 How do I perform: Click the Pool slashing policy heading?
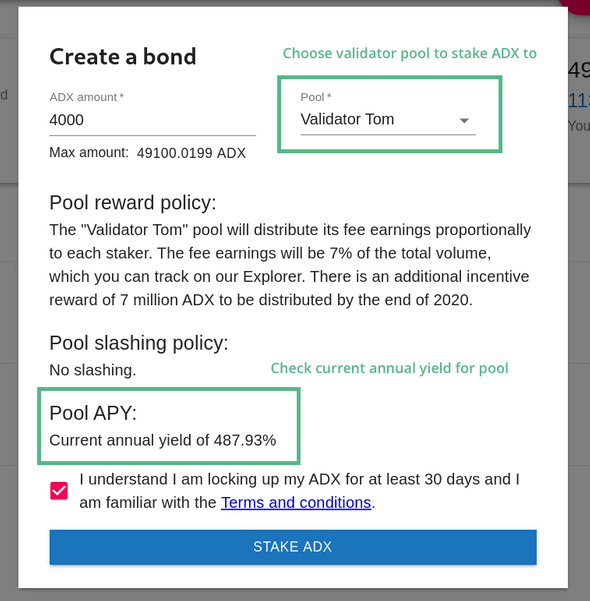click(139, 343)
